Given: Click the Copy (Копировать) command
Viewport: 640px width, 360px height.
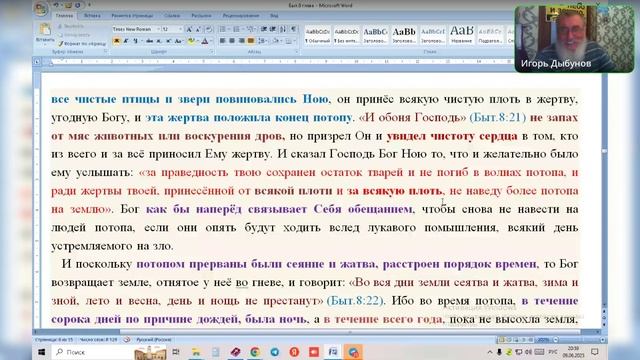Looking at the screenshot, I should [x=73, y=35].
